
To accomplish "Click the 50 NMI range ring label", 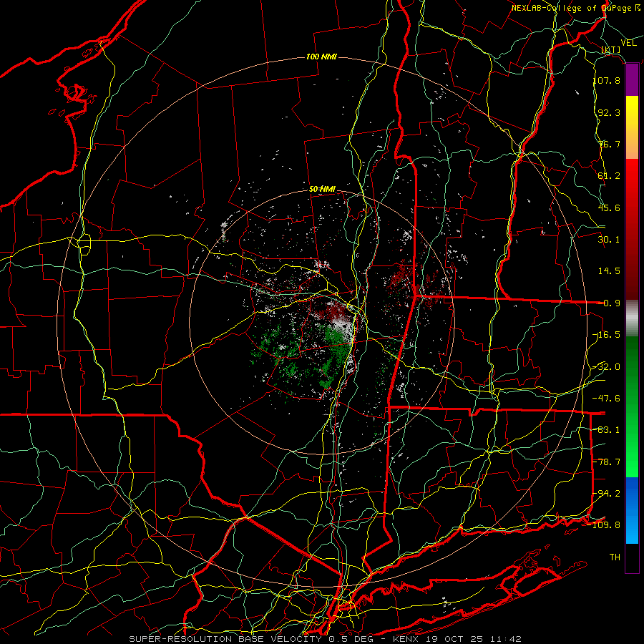I will pos(323,189).
